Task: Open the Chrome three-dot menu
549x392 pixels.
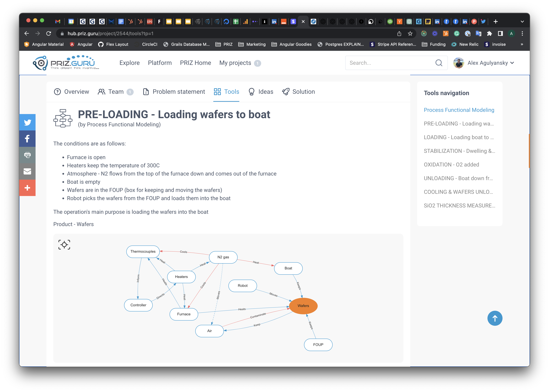Action: tap(522, 34)
